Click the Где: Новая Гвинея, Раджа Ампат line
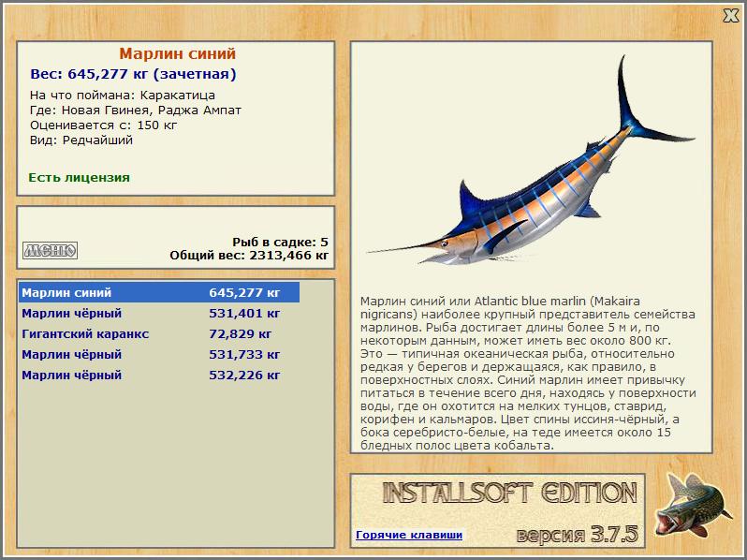The height and width of the screenshot is (560, 747). point(136,111)
